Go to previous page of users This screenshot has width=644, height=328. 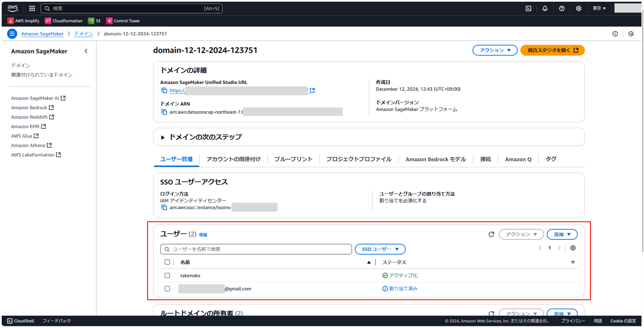(540, 248)
